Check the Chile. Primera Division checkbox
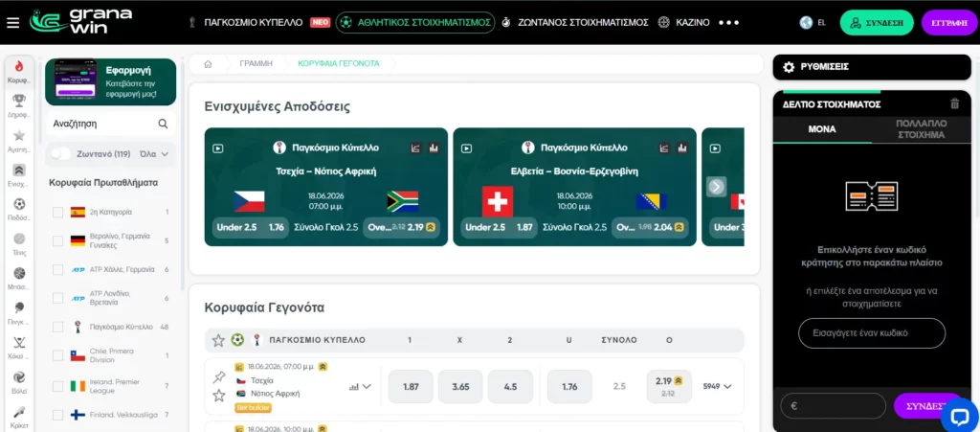The width and height of the screenshot is (980, 432). (57, 355)
